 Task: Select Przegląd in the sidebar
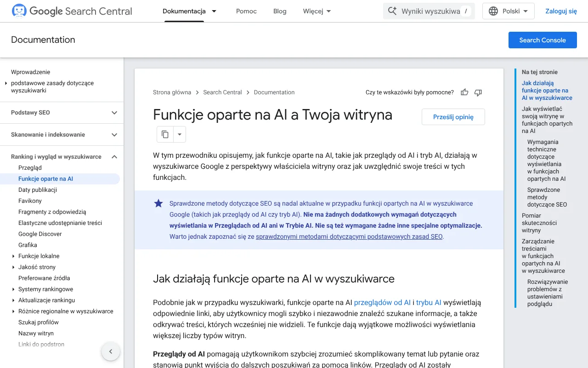tap(30, 168)
